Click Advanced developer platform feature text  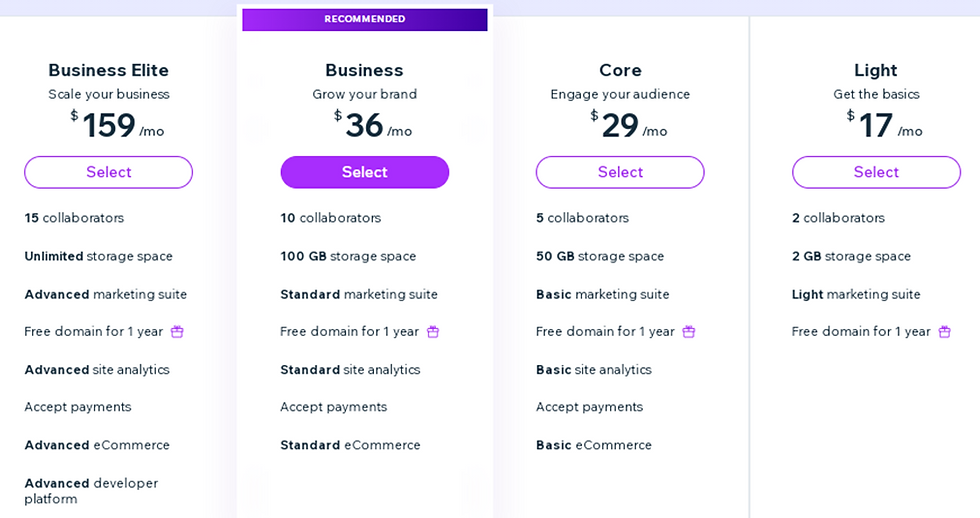pos(91,491)
